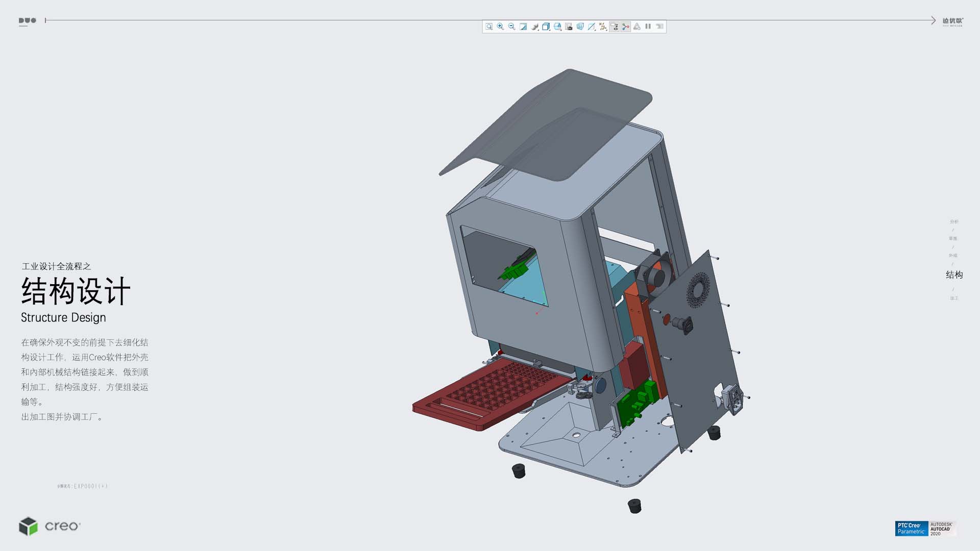Expand the Display Style cube dropdown
The image size is (980, 551).
[546, 27]
